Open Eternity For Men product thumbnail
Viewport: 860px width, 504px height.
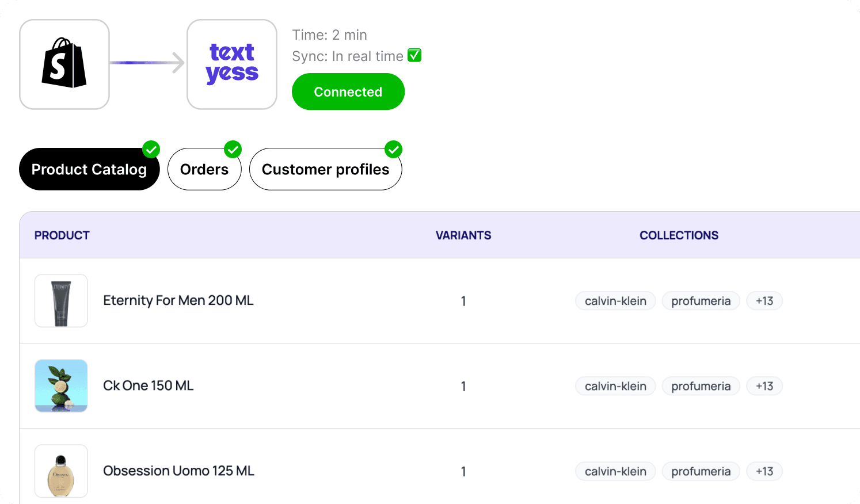(x=61, y=301)
